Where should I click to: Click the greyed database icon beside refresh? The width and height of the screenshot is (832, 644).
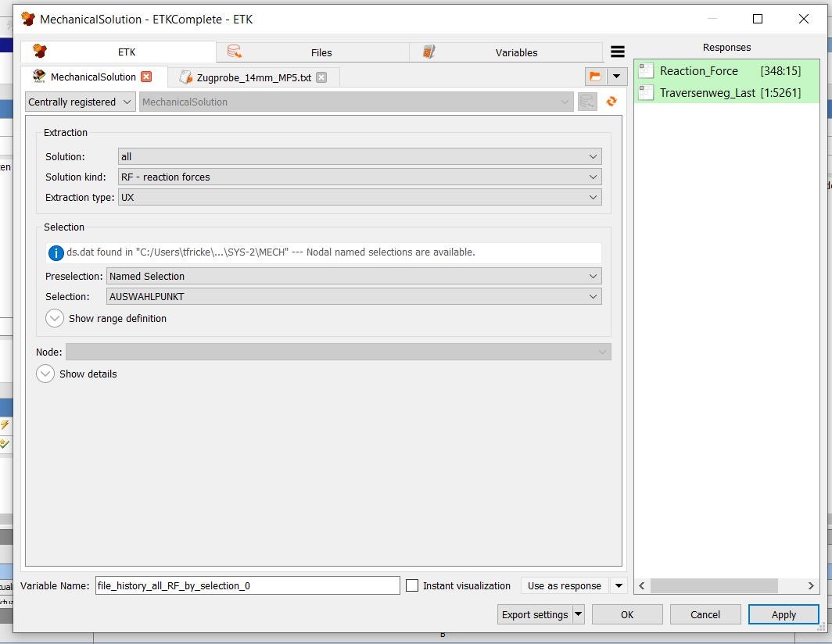click(x=587, y=102)
